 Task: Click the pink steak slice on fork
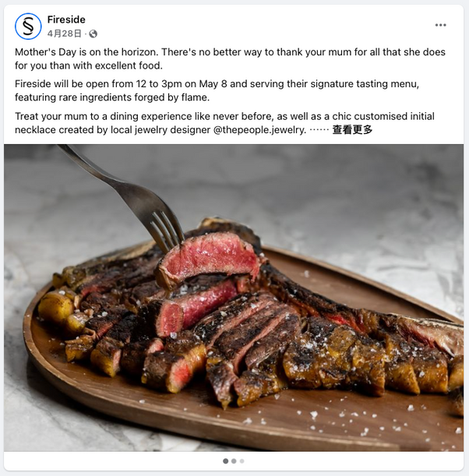(x=209, y=257)
